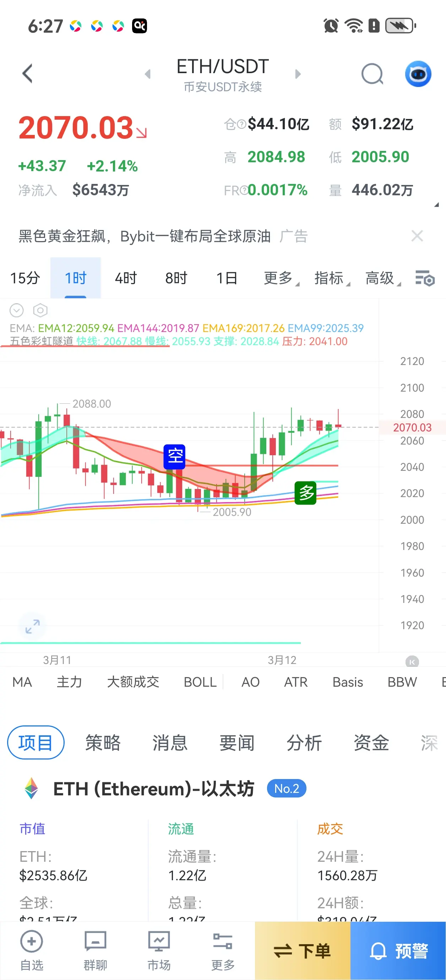Viewport: 446px width, 980px height.
Task: Open the search magnifier icon
Action: tap(372, 74)
